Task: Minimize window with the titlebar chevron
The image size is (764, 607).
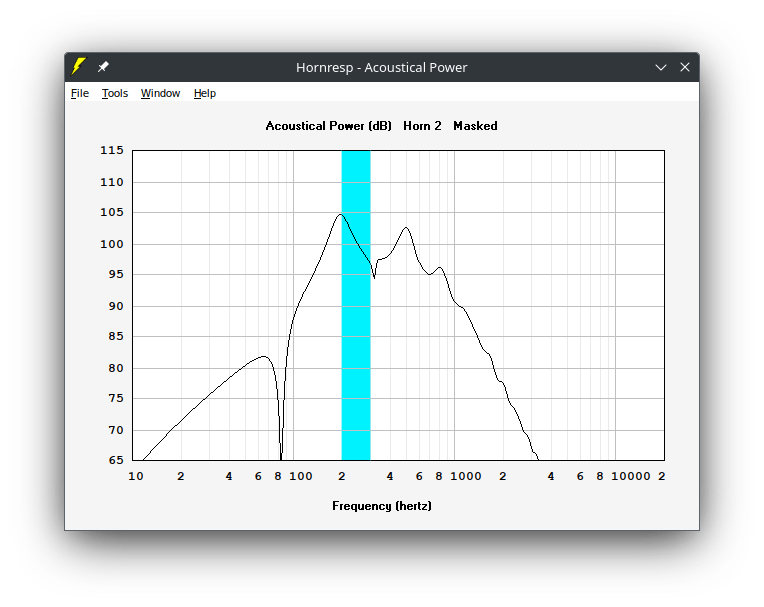Action: click(661, 67)
